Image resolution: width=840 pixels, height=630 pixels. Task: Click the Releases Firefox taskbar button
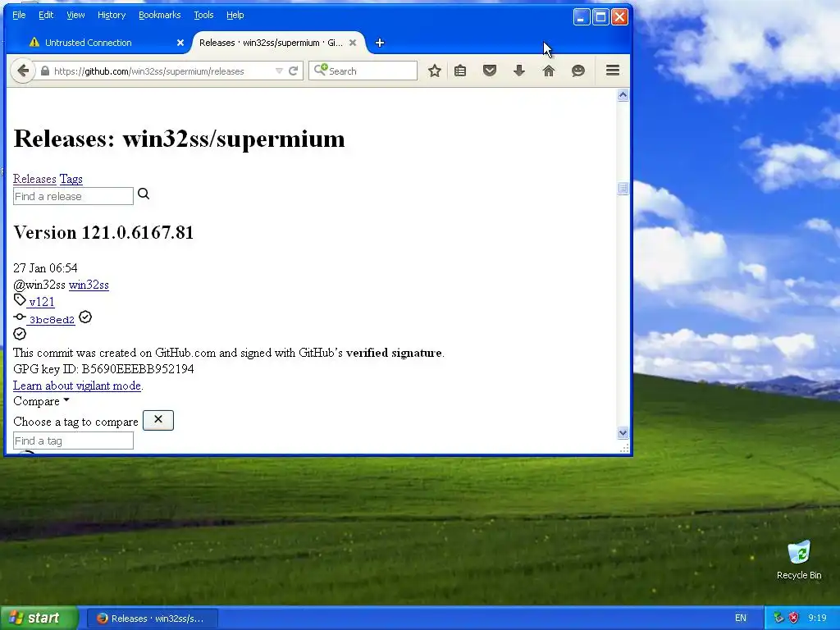(x=152, y=619)
